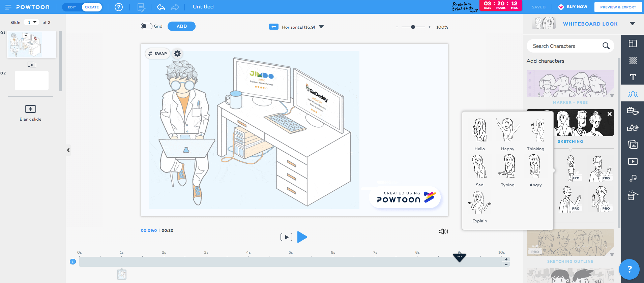Select slide 01 thumbnail
This screenshot has width=644, height=283.
click(x=32, y=44)
